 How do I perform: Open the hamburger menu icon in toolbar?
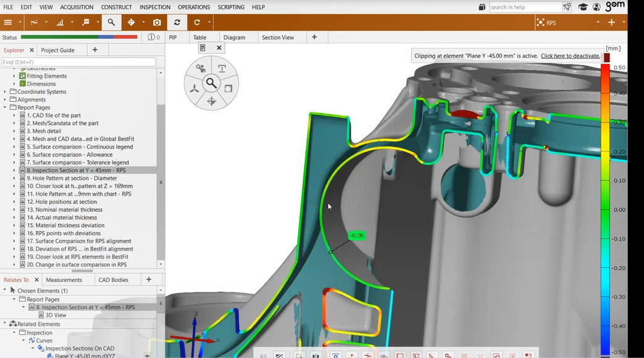point(8,22)
